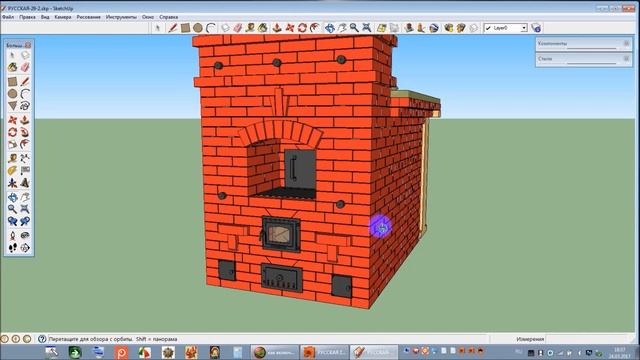Switch to the active SketchUp taskbar window
The height and width of the screenshot is (360, 640).
point(374,352)
